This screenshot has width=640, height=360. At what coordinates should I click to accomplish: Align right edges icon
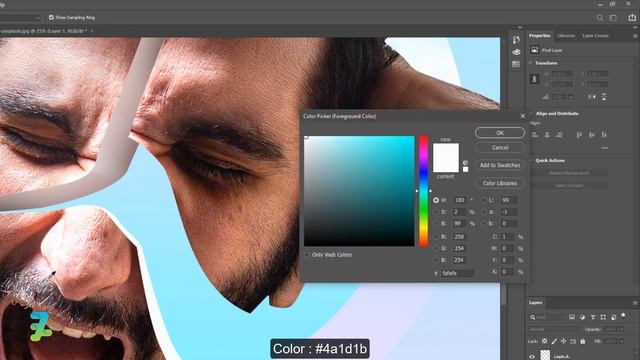[x=559, y=135]
